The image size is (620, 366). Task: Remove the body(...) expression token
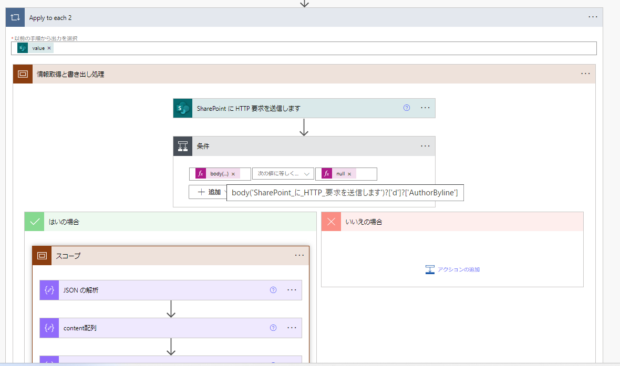(233, 174)
